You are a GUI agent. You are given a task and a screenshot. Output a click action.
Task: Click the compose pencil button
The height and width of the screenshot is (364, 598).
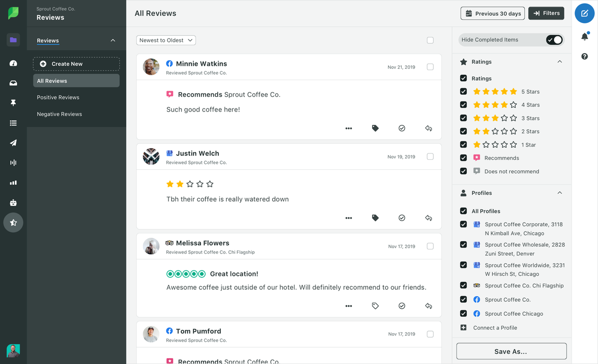tap(585, 13)
